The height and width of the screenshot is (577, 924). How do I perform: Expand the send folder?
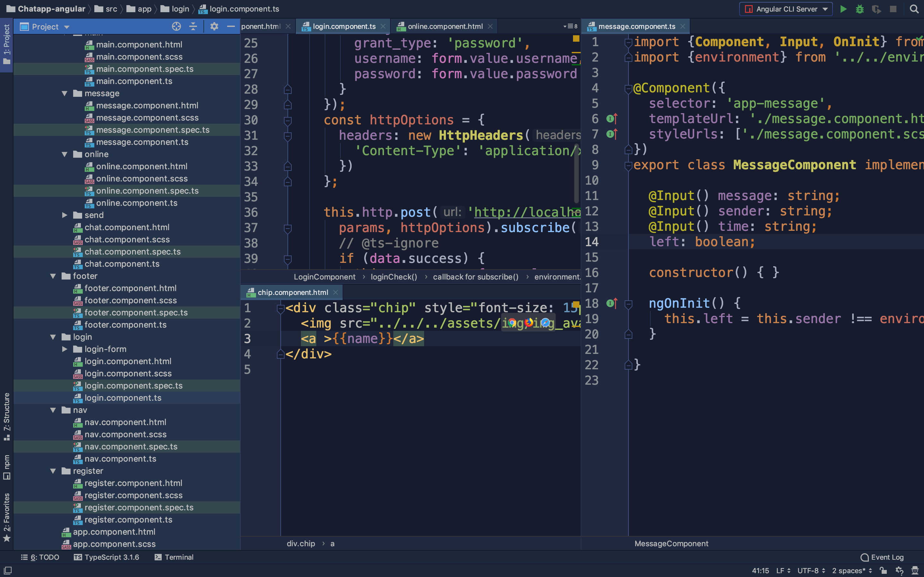click(64, 215)
